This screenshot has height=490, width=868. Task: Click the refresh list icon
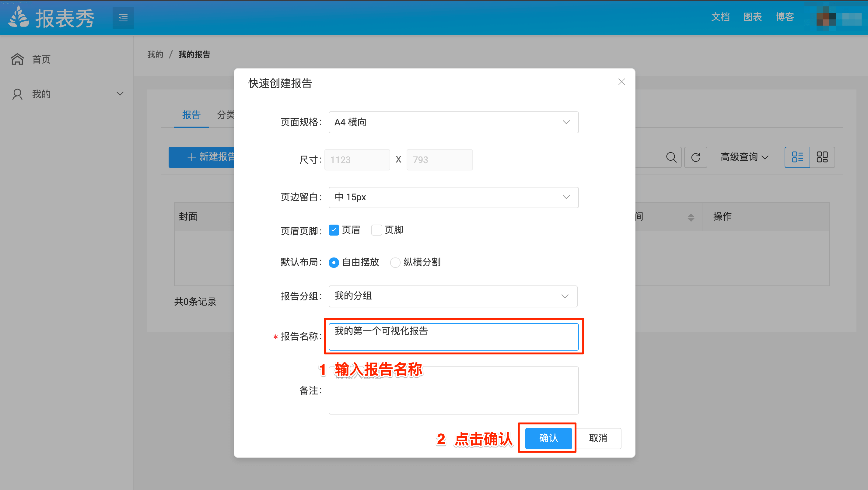click(695, 157)
